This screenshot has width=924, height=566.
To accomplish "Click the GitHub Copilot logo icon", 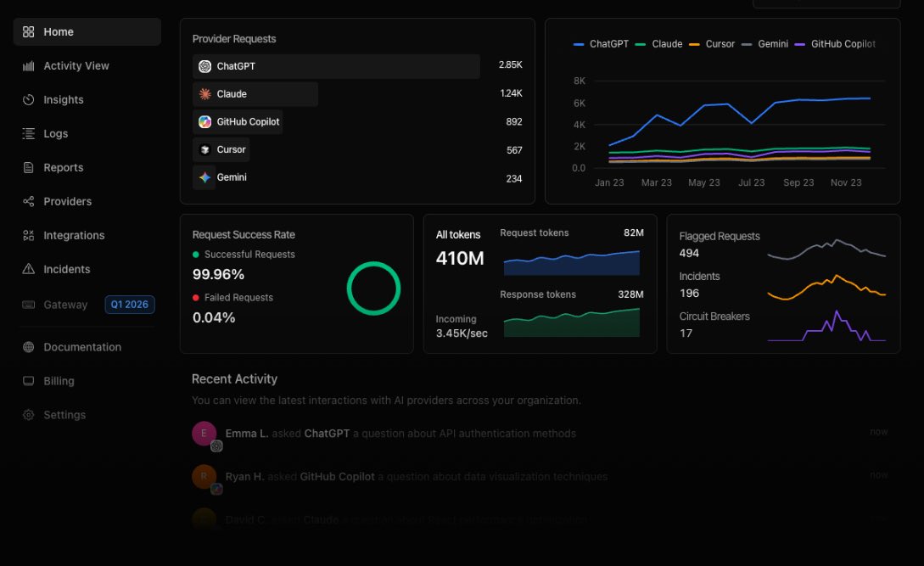I will pyautogui.click(x=204, y=122).
